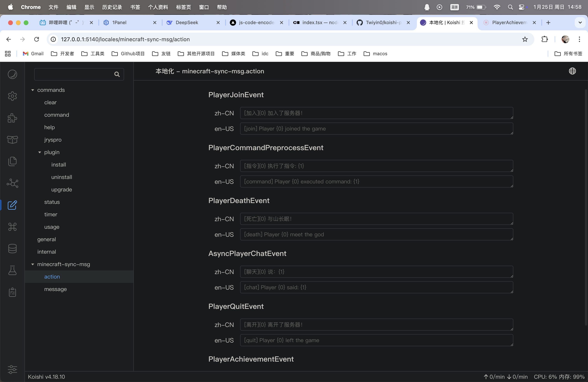Open the plugin puzzle-piece sidebar icon
Screen dimensions: 588x382
click(12, 118)
